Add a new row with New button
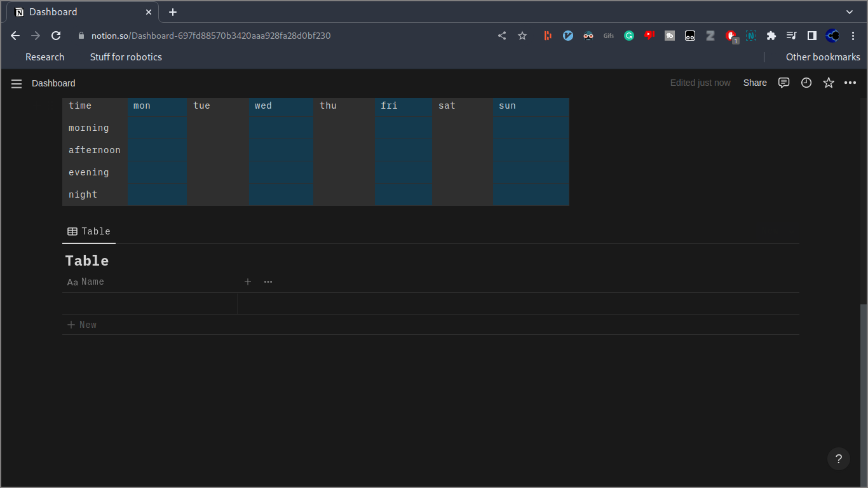This screenshot has height=488, width=868. pos(82,325)
